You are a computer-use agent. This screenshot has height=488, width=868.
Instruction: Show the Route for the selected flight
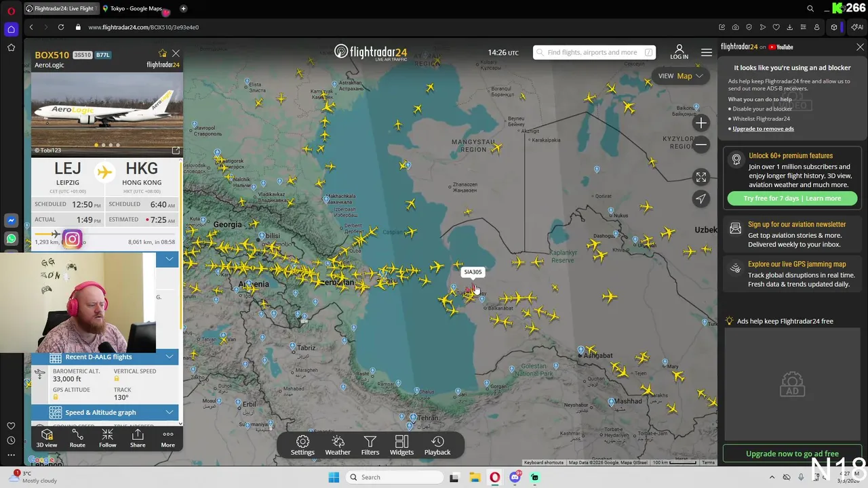pyautogui.click(x=77, y=439)
